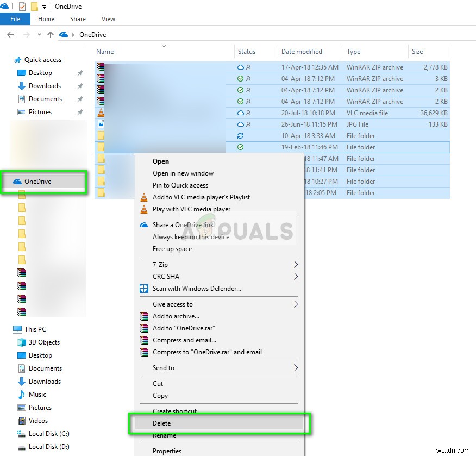Switch to the Share ribbon tab

tap(78, 19)
